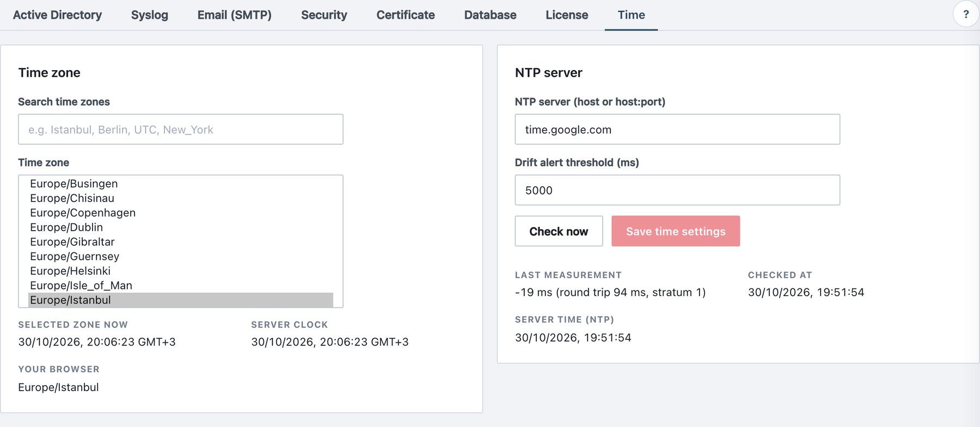
Task: Select Europe/Busingen in time zone list
Action: click(x=181, y=184)
